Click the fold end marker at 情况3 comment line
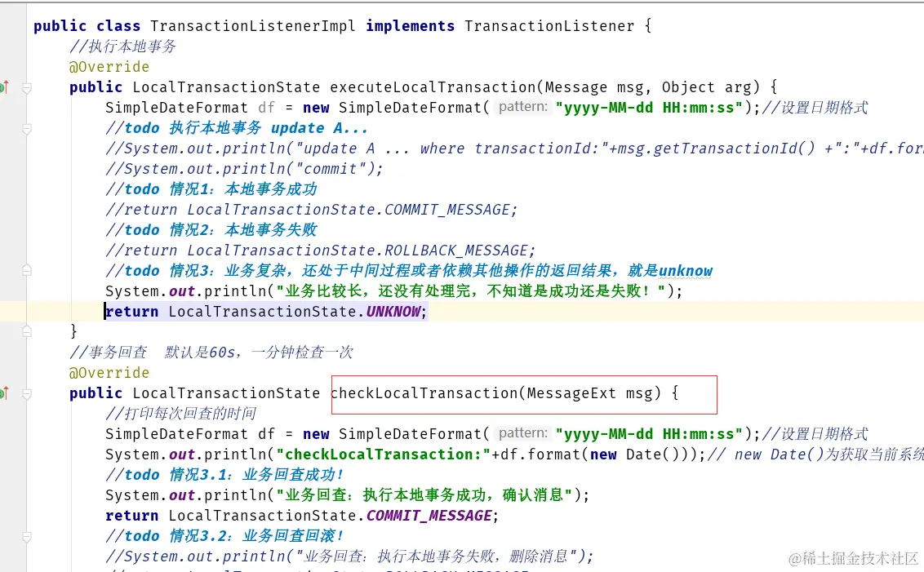924x572 pixels. (x=26, y=270)
